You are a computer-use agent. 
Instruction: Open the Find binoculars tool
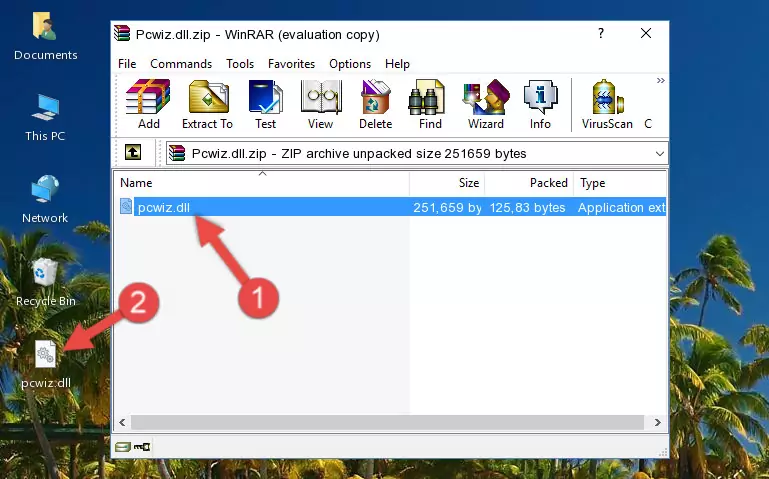coord(430,104)
